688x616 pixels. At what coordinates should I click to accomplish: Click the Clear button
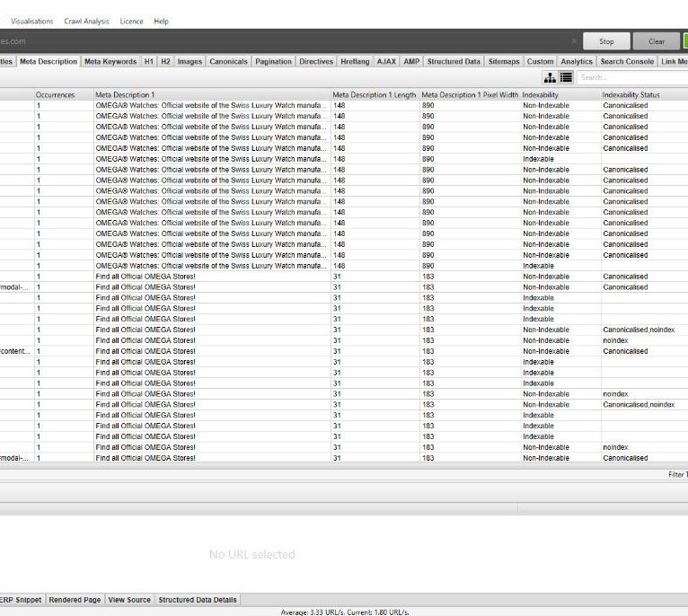657,41
